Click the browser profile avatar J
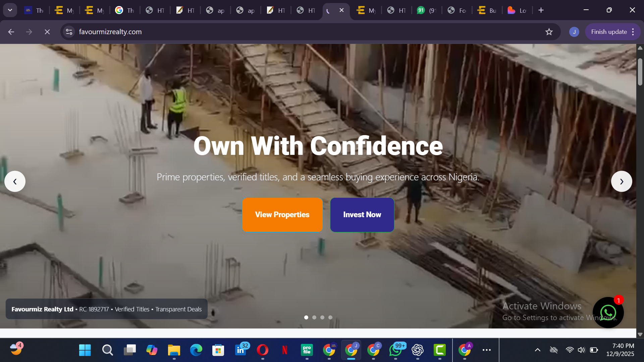The width and height of the screenshot is (644, 362). pos(574,32)
